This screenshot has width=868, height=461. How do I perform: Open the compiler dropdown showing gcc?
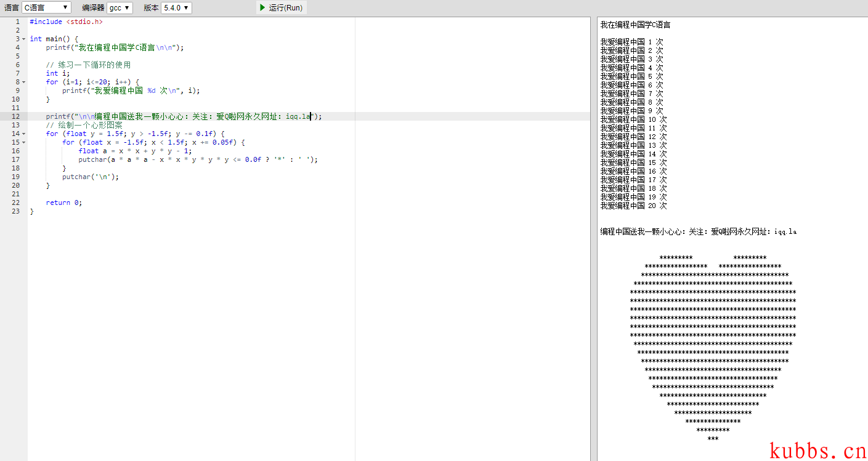120,8
